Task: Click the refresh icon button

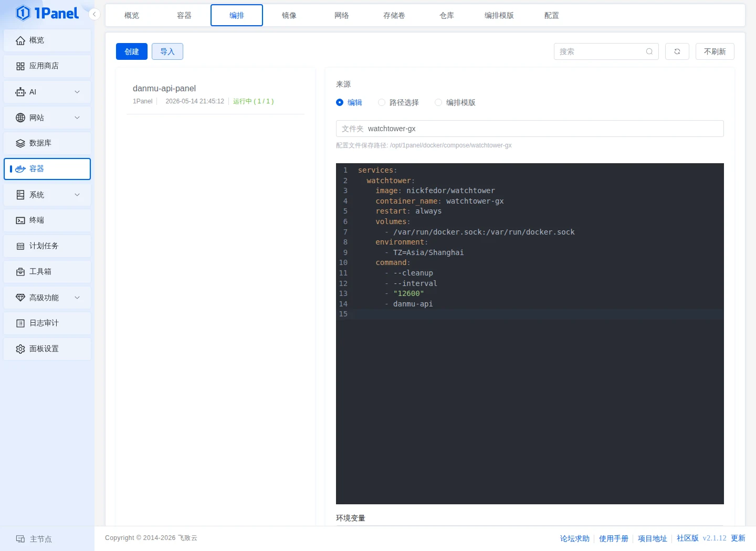Action: [x=677, y=51]
